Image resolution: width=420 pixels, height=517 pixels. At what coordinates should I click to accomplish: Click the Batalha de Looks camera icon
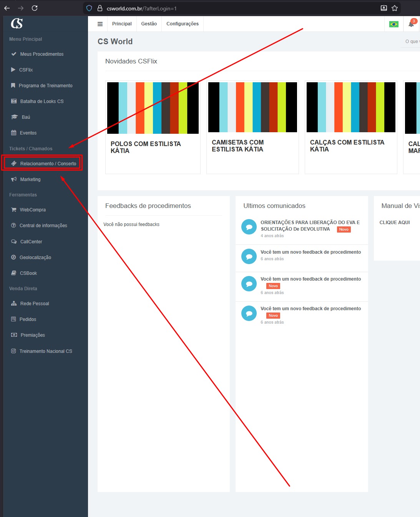pos(14,101)
